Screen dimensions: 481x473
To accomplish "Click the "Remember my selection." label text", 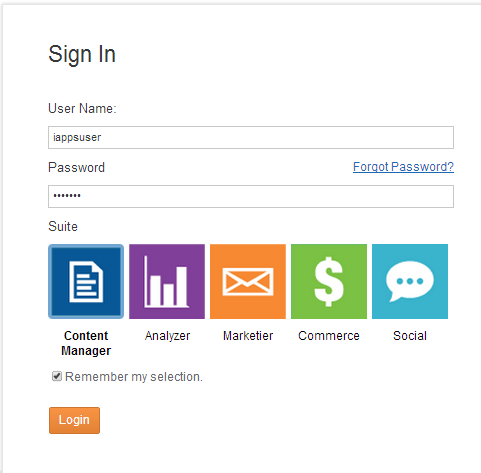I will tap(134, 377).
